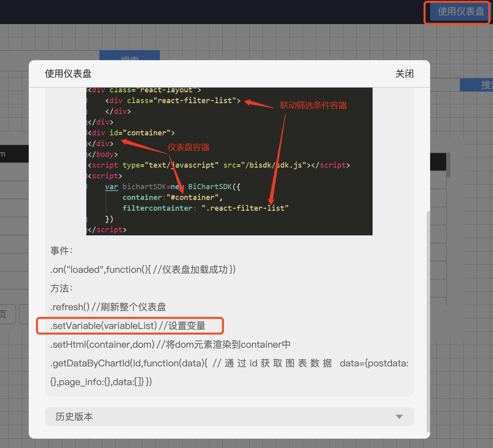Screen dimensions: 493x448
Task: Click the 方法: heading text
Action: point(62,288)
